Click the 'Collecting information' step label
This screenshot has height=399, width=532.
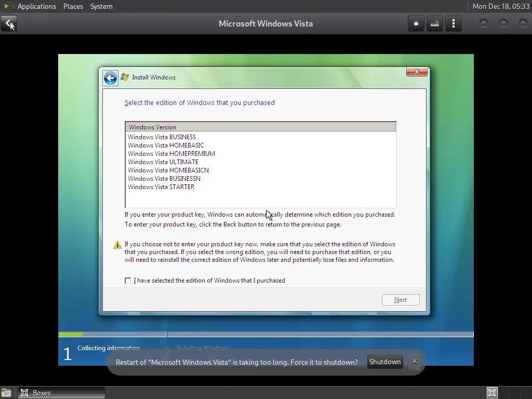point(109,348)
